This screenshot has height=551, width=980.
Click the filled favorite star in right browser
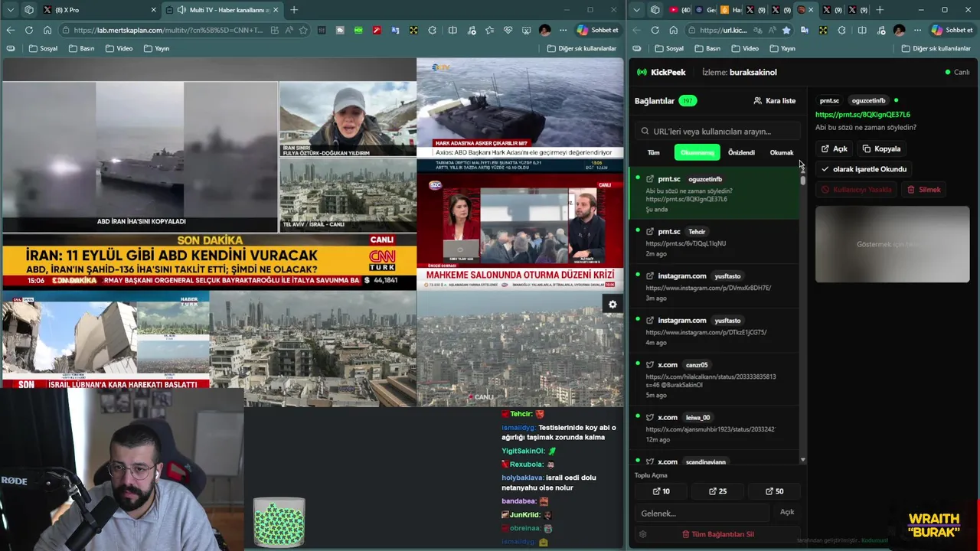tap(786, 30)
